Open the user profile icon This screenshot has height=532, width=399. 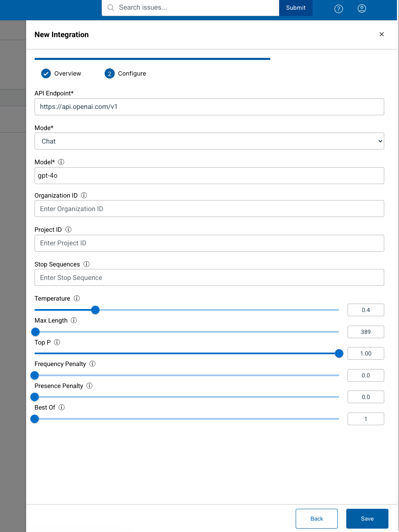[361, 8]
